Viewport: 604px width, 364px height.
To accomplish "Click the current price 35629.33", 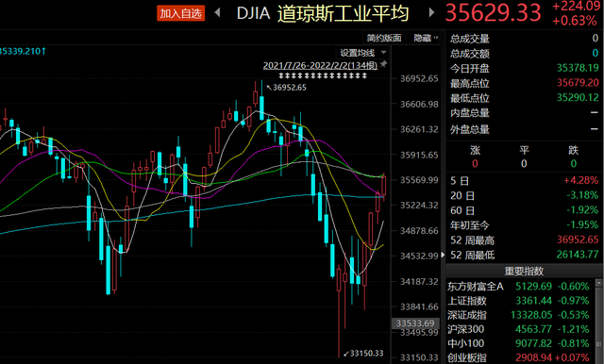I will click(x=493, y=12).
